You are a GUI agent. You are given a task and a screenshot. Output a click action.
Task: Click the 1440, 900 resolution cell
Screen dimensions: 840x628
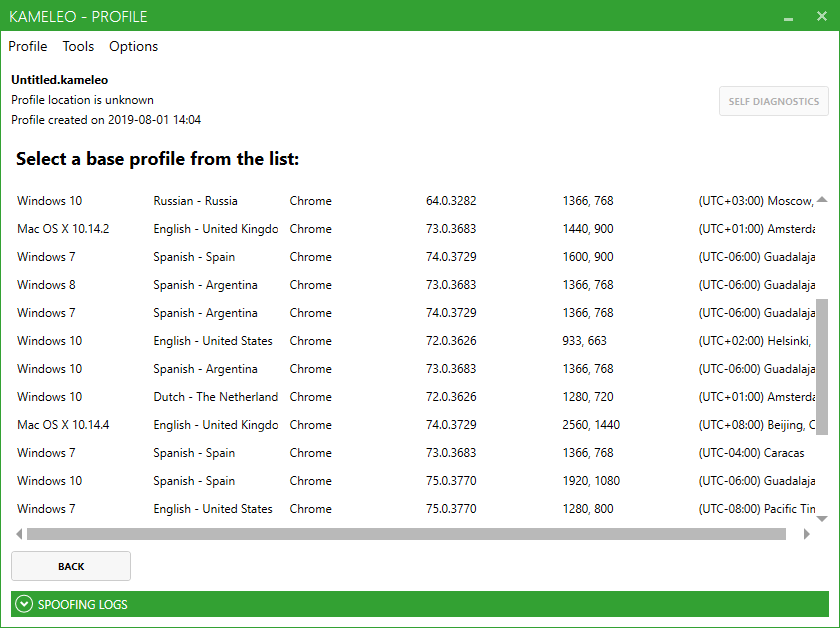[588, 229]
